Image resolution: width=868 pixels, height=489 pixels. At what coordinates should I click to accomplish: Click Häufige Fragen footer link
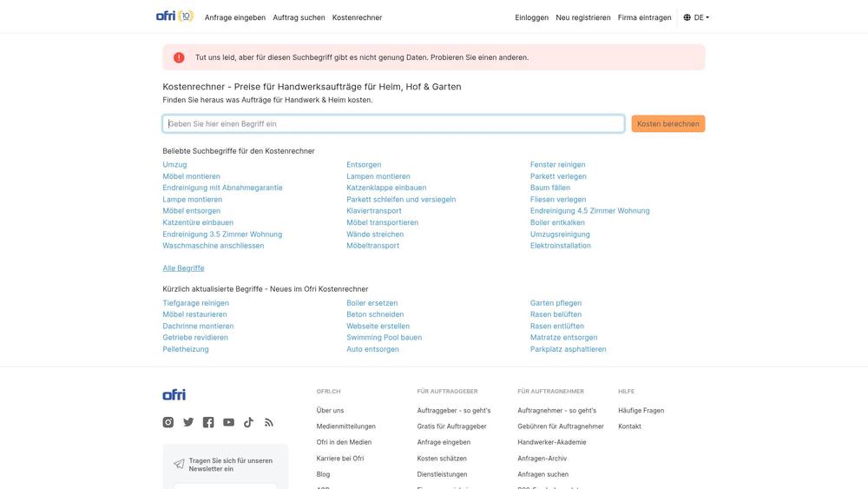[641, 410]
